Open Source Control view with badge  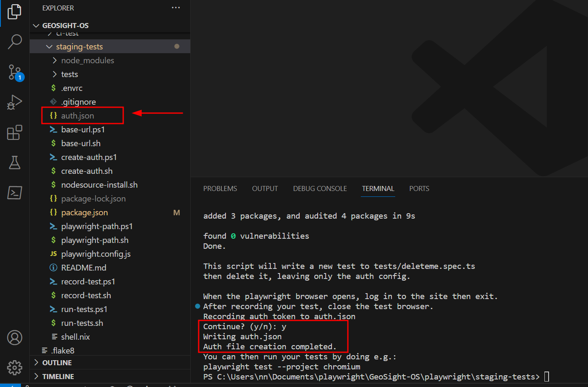click(15, 72)
